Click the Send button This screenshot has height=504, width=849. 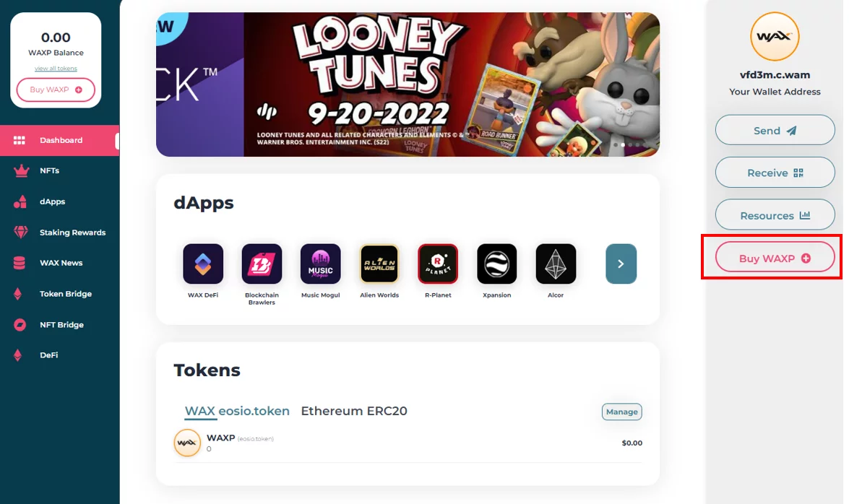pyautogui.click(x=775, y=130)
